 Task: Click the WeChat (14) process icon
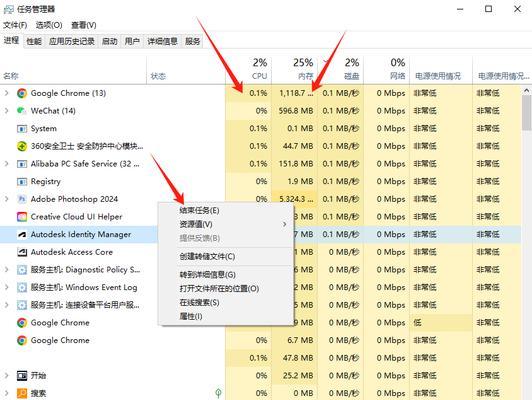tap(22, 111)
